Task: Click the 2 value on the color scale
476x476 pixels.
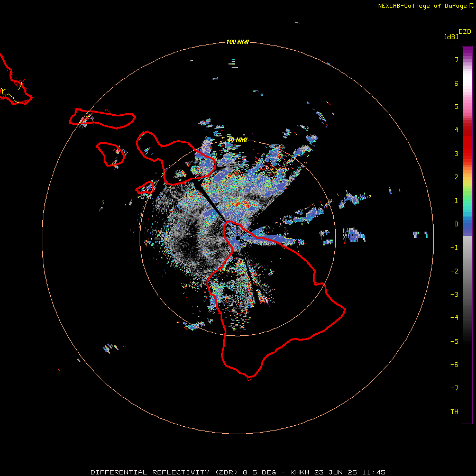Action: click(x=456, y=177)
